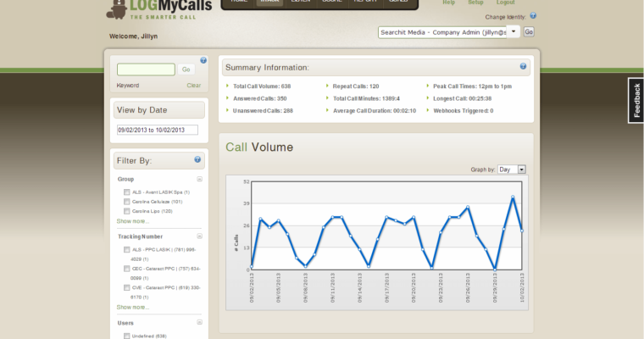Collapse the Users filter section
Image resolution: width=644 pixels, height=339 pixels.
coord(200,322)
